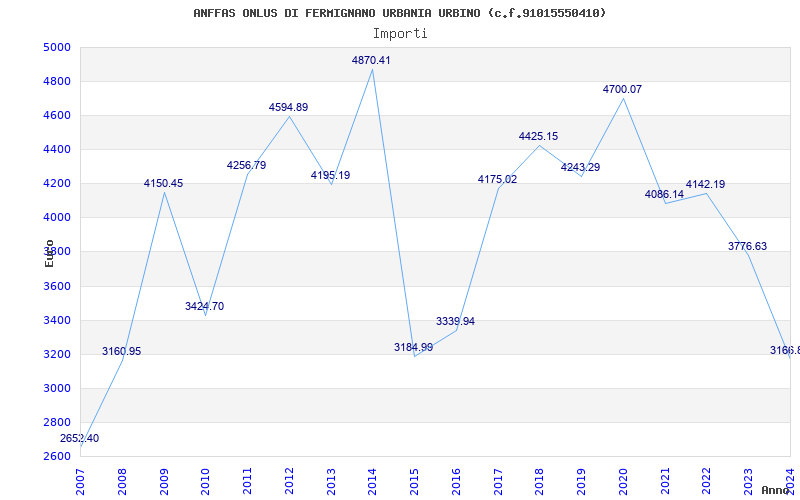Click the 2008 year axis label
The width and height of the screenshot is (800, 500).
tap(122, 482)
